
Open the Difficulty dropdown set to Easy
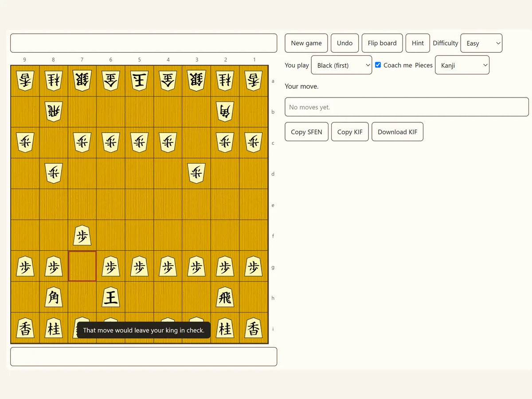click(481, 43)
